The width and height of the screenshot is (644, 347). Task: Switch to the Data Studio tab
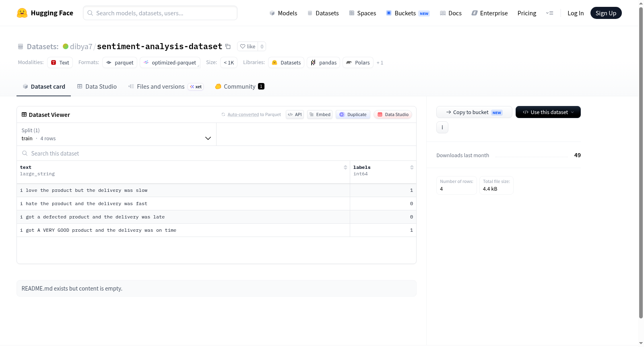(97, 87)
